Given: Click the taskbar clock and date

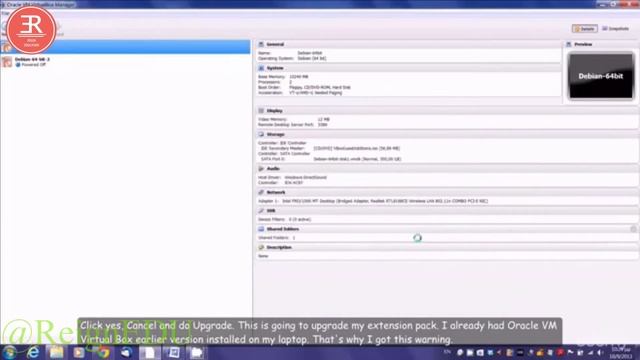Looking at the screenshot, I should pos(621,353).
